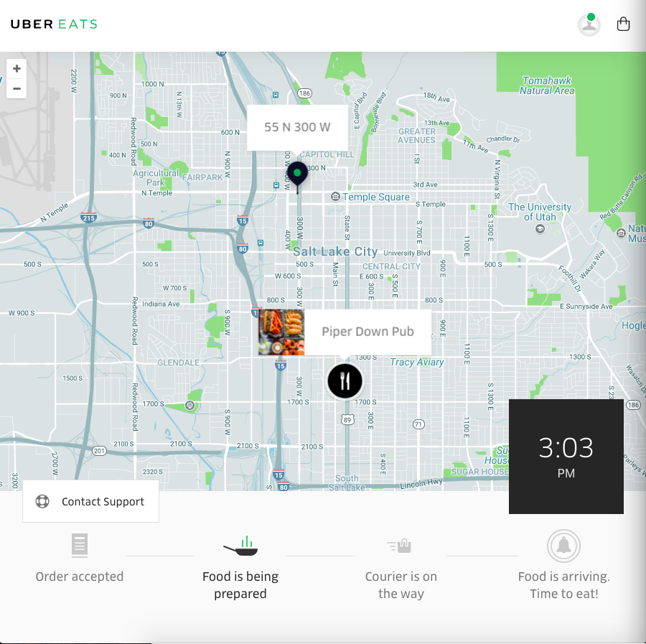Select the Courier is on the way bag icon
Image resolution: width=646 pixels, height=644 pixels.
click(400, 546)
